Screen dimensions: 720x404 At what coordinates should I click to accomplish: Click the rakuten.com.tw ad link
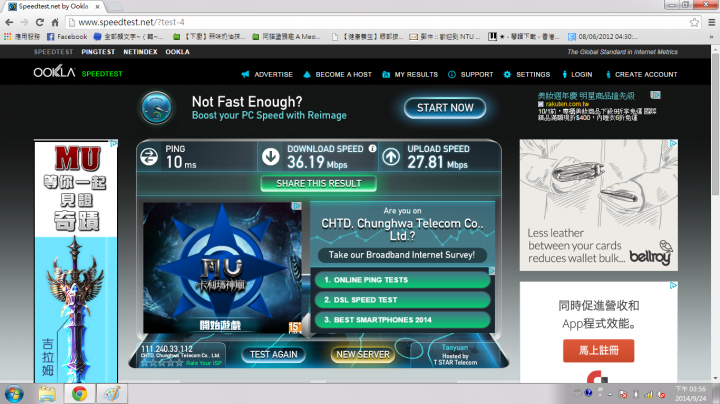[x=567, y=104]
